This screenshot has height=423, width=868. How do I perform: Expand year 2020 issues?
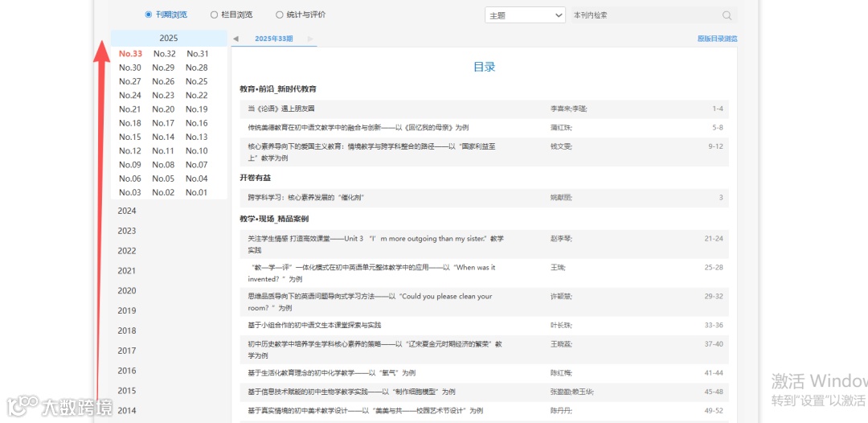point(127,290)
